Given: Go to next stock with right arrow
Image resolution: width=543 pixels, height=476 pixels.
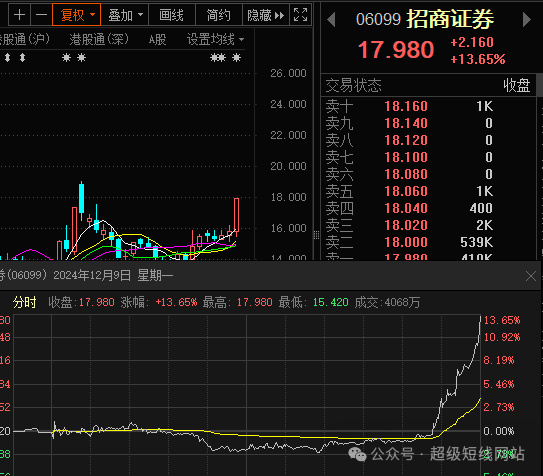Looking at the screenshot, I should pos(526,19).
